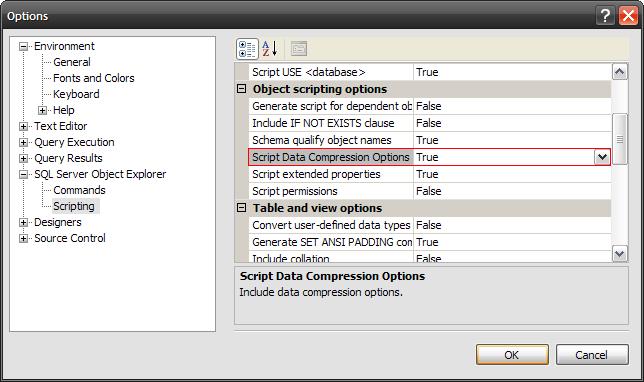This screenshot has width=644, height=382.
Task: Click the property grid scrollbar thumb
Action: (619, 139)
